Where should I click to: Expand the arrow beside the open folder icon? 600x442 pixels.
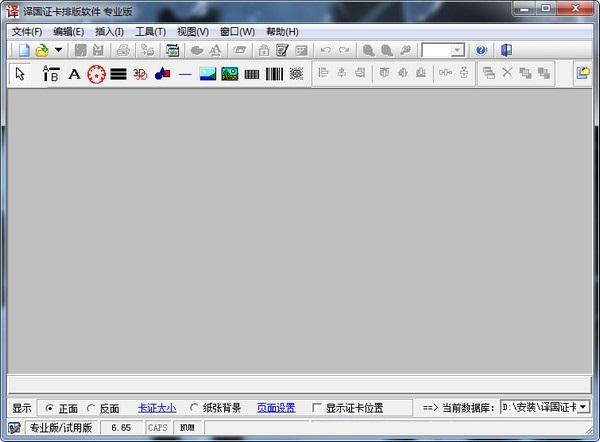click(58, 50)
